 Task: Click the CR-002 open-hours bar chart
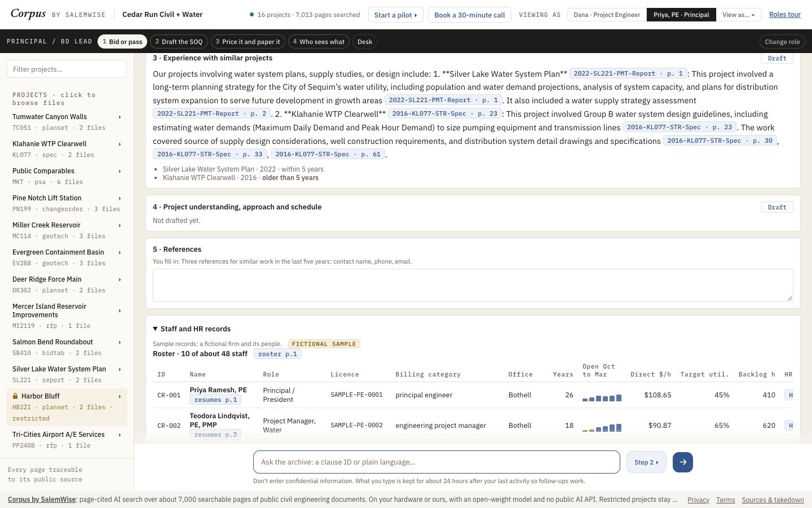coord(602,428)
